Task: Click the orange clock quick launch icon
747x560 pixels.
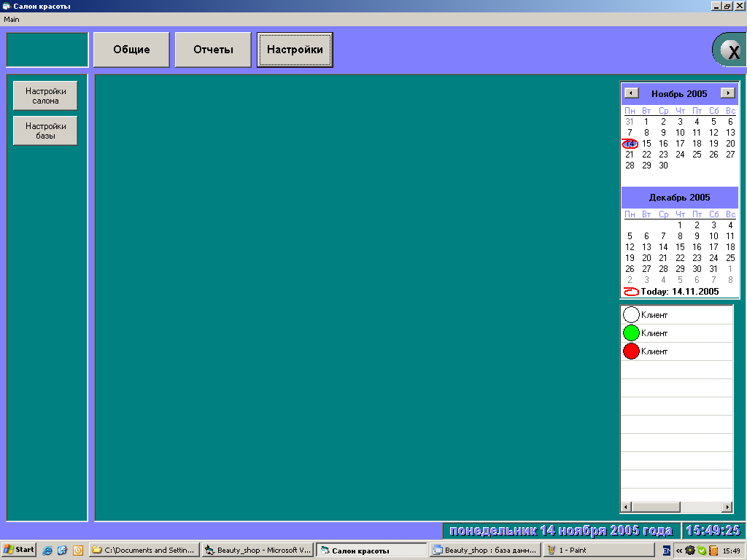Action: (77, 550)
